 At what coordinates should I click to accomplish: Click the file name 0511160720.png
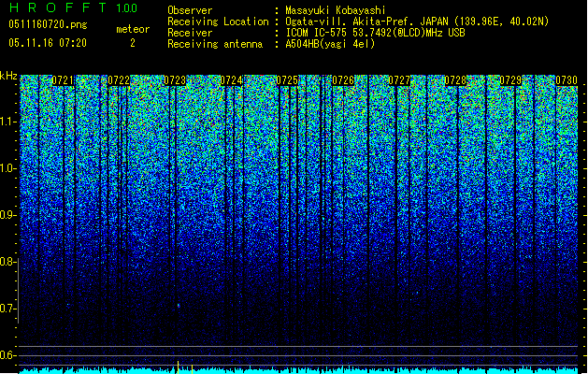coord(48,24)
